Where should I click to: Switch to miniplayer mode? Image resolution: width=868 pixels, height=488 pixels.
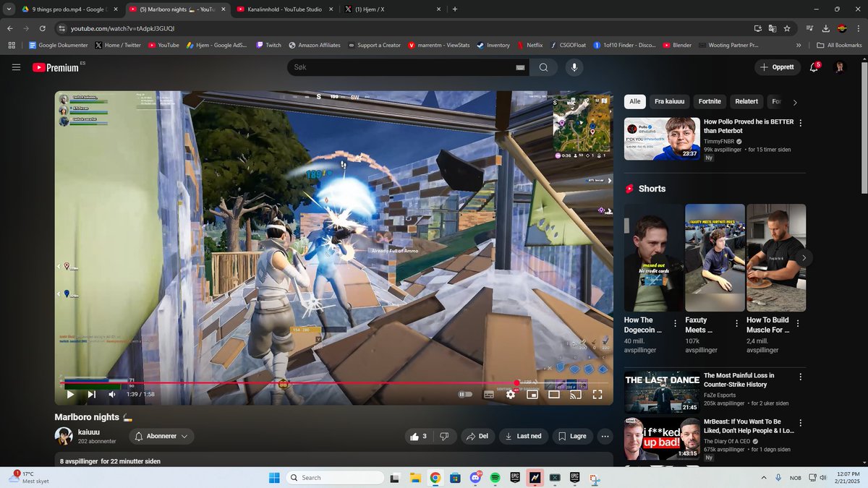[532, 394]
